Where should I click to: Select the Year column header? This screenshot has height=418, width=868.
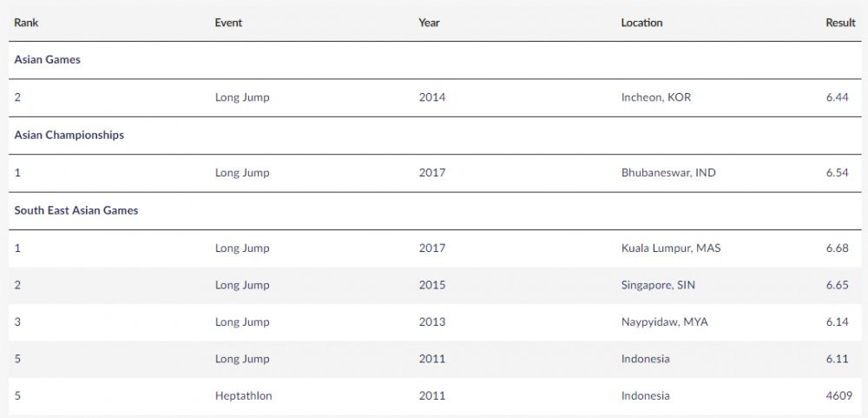point(429,23)
